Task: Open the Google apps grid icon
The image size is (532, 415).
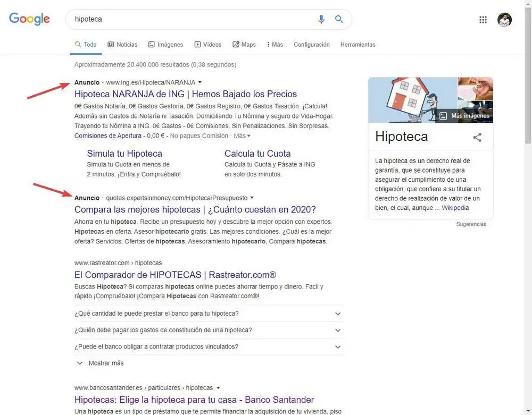Action: pyautogui.click(x=483, y=20)
